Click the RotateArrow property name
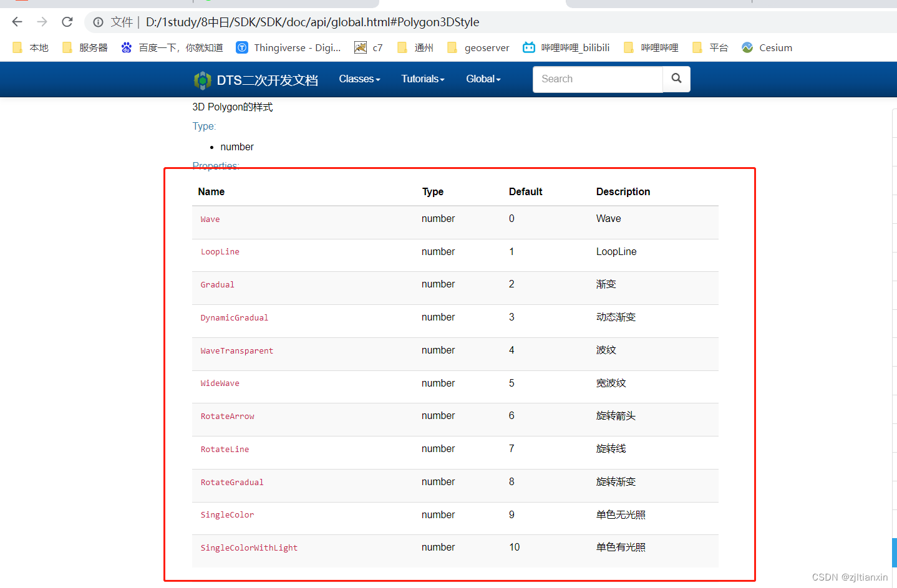The image size is (897, 588). [x=228, y=417]
